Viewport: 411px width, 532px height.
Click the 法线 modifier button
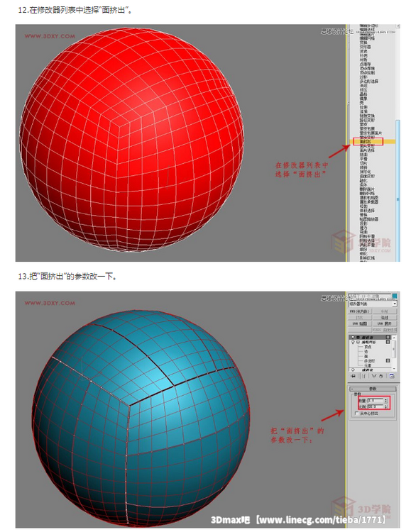coord(385,318)
